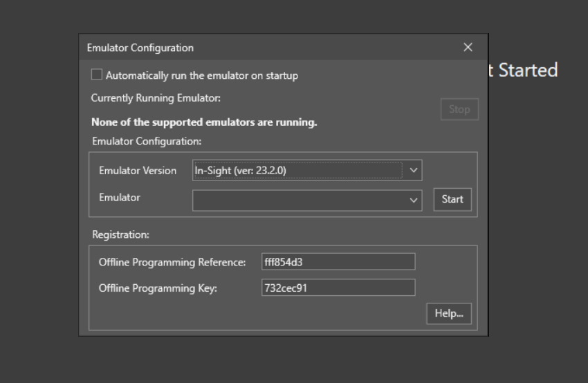Close the Emulator Configuration dialog
The image size is (588, 383).
[x=468, y=48]
